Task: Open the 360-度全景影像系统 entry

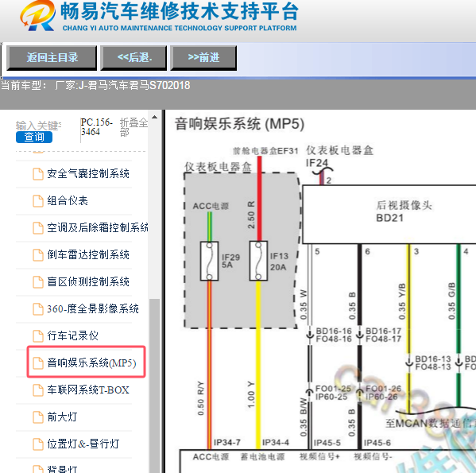Action: (x=93, y=308)
